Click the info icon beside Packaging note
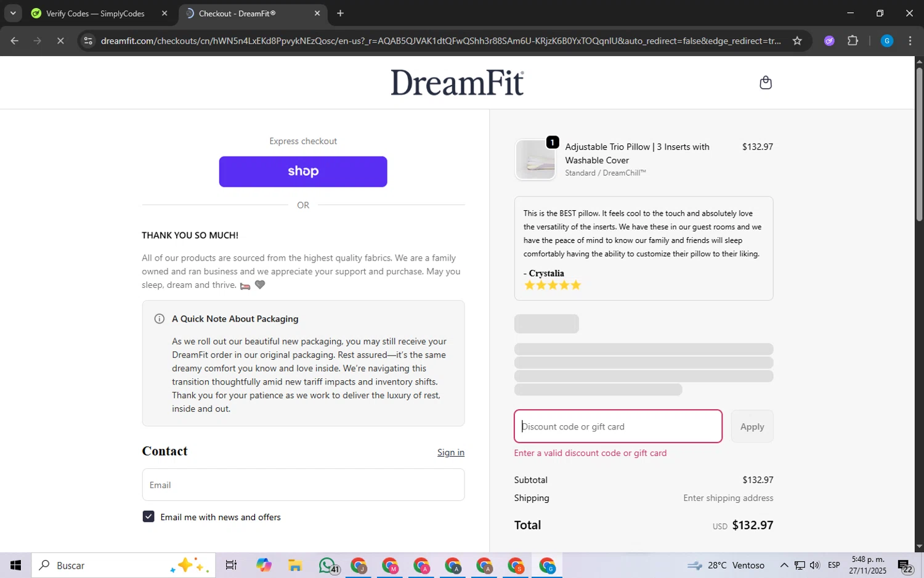Viewport: 924px width, 578px height. [x=159, y=319]
